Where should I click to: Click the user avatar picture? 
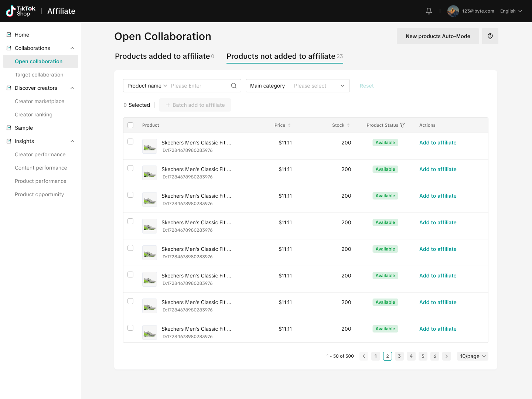click(453, 11)
